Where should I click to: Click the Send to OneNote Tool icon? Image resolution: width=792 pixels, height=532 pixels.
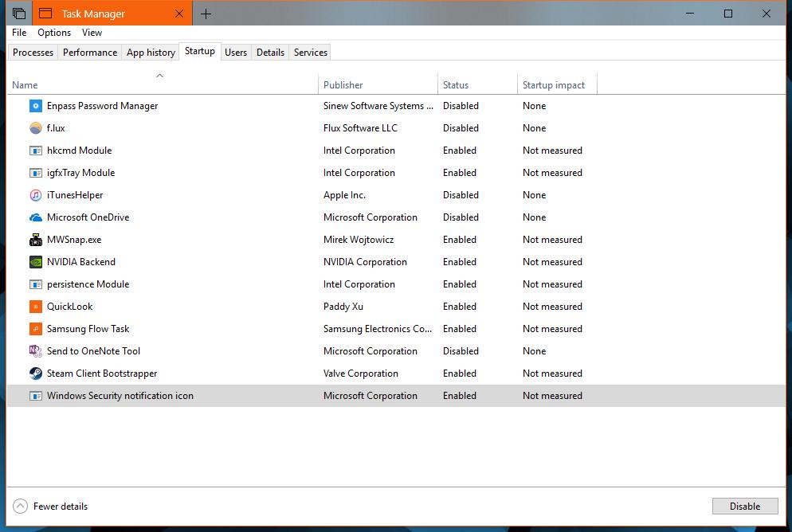coord(35,351)
